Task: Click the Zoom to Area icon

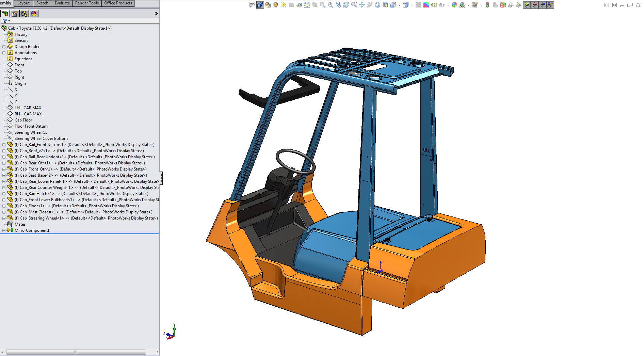Action: pyautogui.click(x=331, y=5)
